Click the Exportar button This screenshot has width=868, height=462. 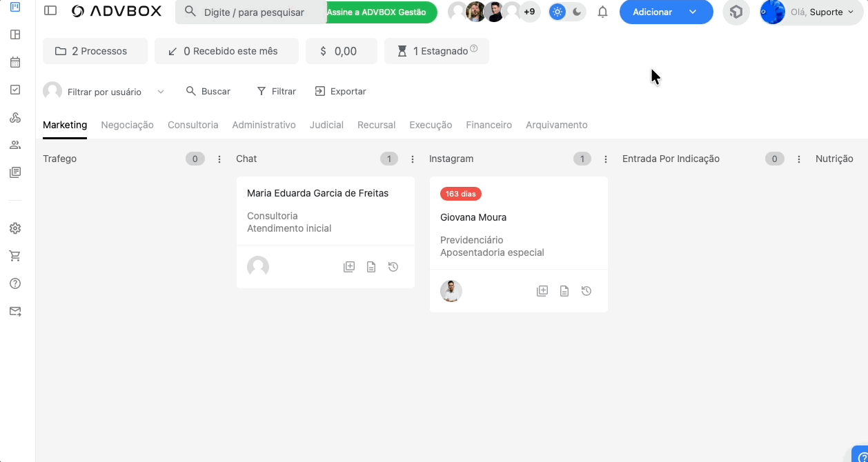tap(340, 91)
